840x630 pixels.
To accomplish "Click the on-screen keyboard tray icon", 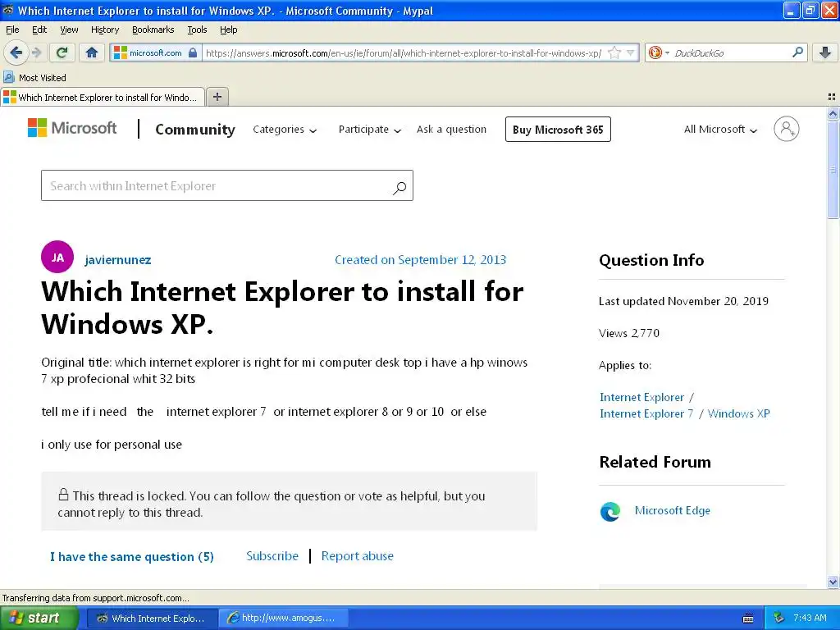I will coord(748,619).
